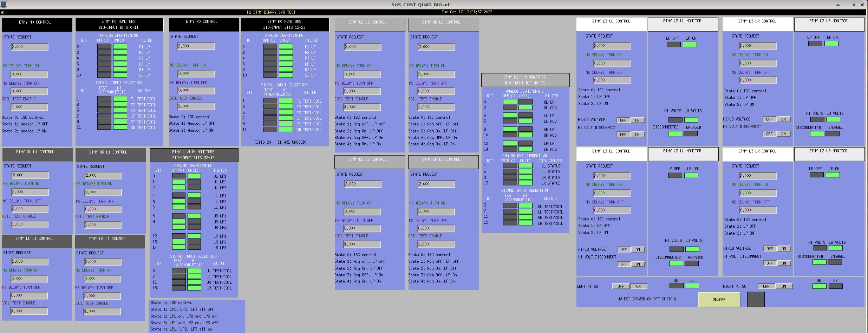This screenshot has height=333, width=868.
Task: Switch RIGHT PI SW to ON
Action: point(784,286)
